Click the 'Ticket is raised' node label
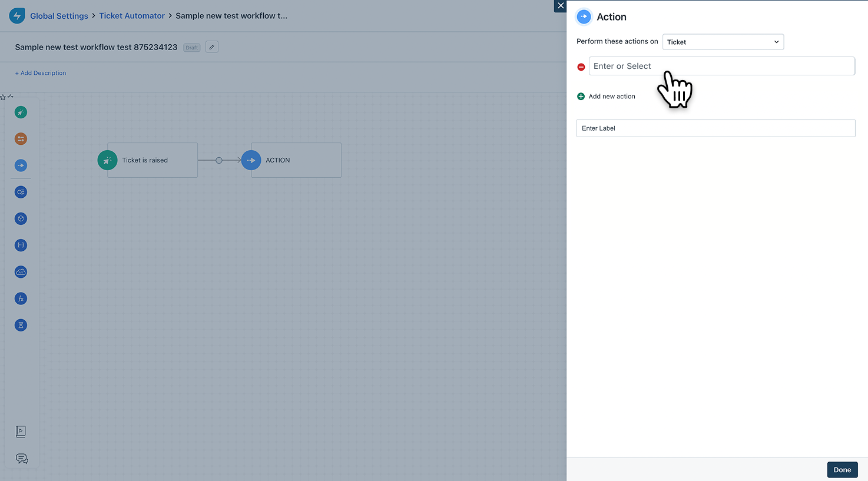The height and width of the screenshot is (481, 868). tap(145, 160)
